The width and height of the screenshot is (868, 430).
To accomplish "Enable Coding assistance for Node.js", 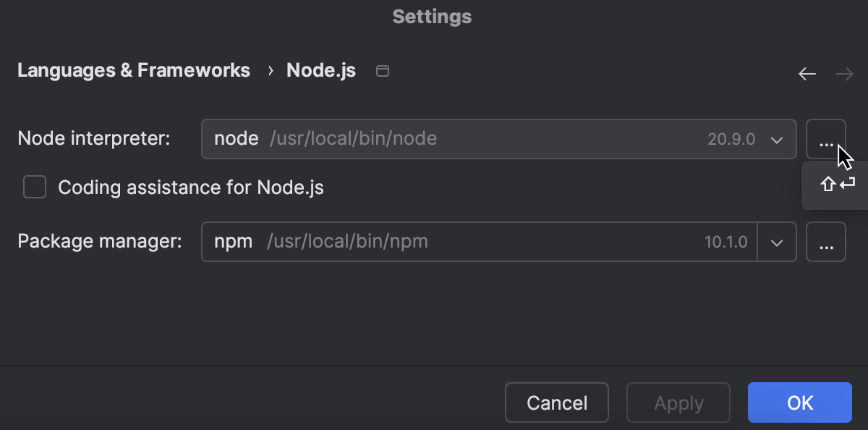I will point(34,187).
